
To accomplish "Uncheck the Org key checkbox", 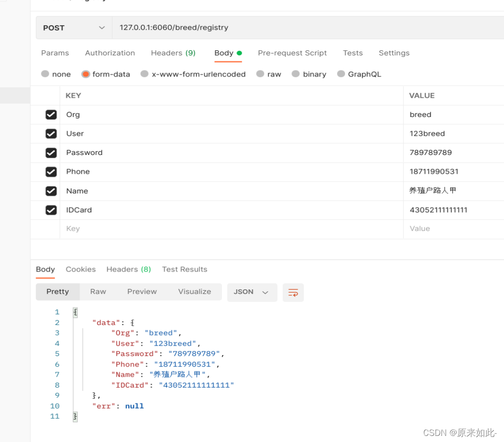I will coord(51,115).
